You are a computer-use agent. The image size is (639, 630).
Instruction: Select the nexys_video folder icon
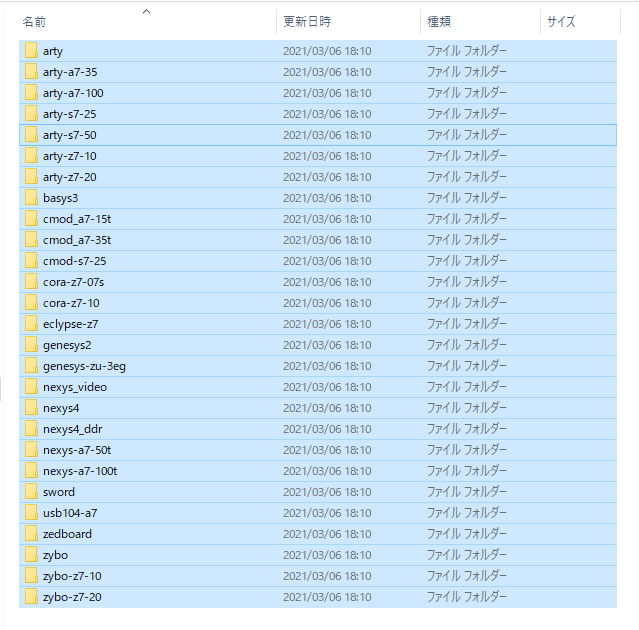[31, 387]
